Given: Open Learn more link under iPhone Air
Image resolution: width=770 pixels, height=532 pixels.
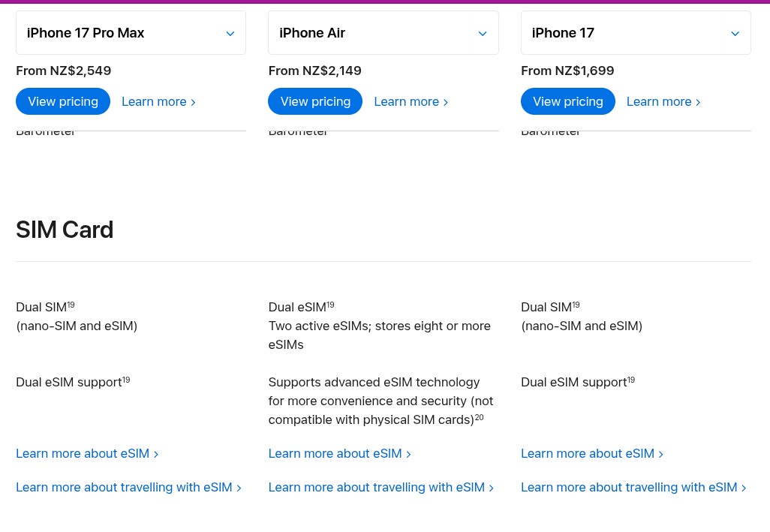Looking at the screenshot, I should coord(411,101).
